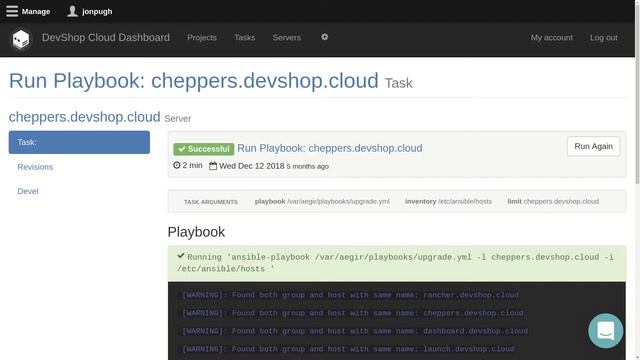640x360 pixels.
Task: Click DevShop Cloud Dashboard title link
Action: [106, 38]
